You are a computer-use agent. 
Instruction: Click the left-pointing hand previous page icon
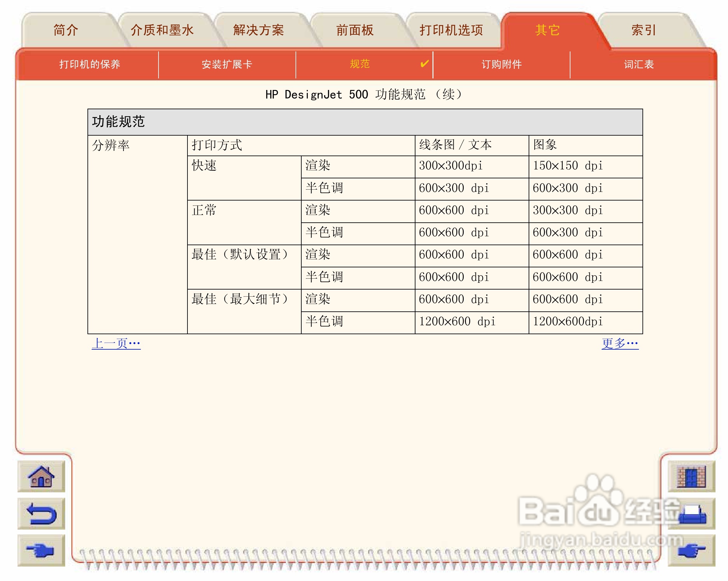[x=41, y=551]
